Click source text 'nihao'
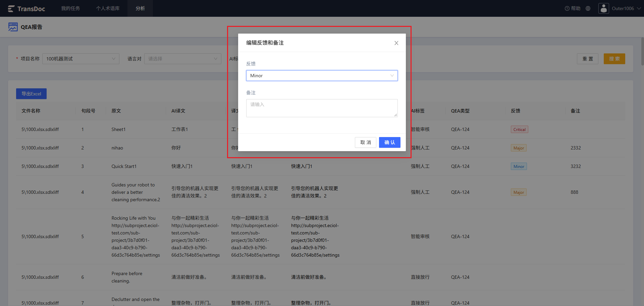The width and height of the screenshot is (644, 306). 117,148
